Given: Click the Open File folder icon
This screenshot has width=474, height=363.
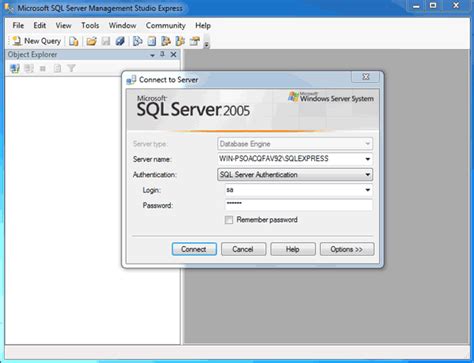Looking at the screenshot, I should pos(91,41).
